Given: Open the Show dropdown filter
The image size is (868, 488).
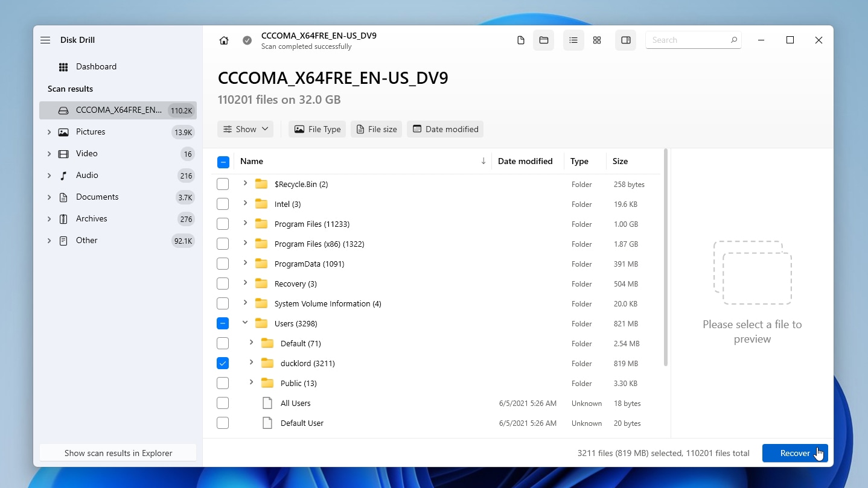Looking at the screenshot, I should (245, 129).
